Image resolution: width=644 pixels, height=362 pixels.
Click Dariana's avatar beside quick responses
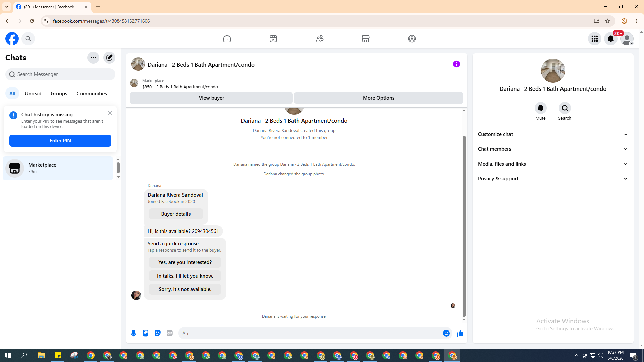point(136,295)
